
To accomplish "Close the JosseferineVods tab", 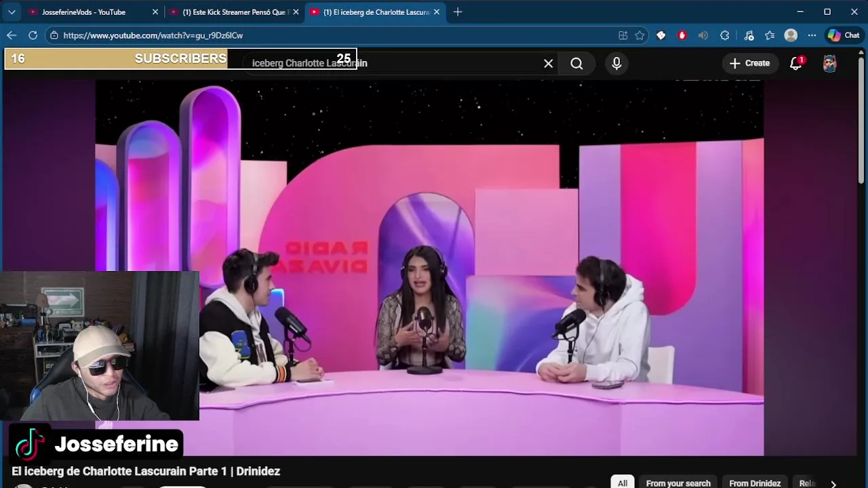I will coord(155,12).
